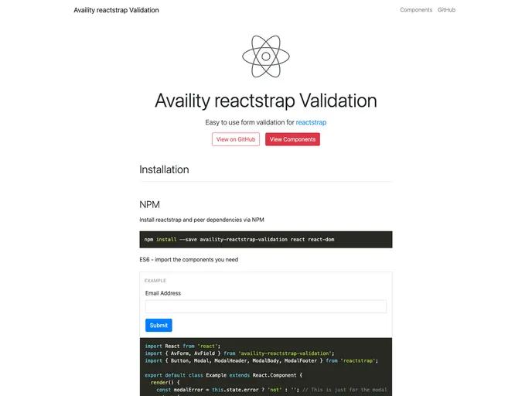Click the EXAMPLE label in the demo box
Screen dimensions: 532x396
tap(155, 281)
